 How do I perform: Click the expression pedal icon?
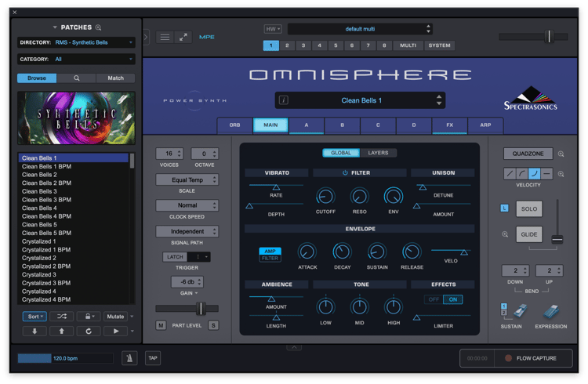[551, 311]
